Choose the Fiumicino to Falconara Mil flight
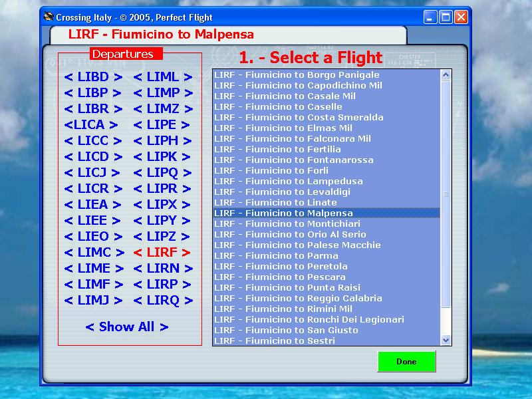 coord(327,138)
